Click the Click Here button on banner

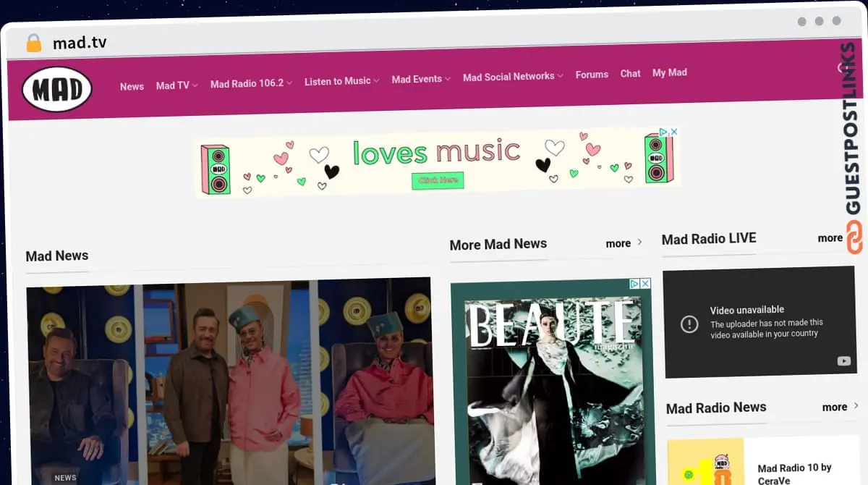(438, 180)
